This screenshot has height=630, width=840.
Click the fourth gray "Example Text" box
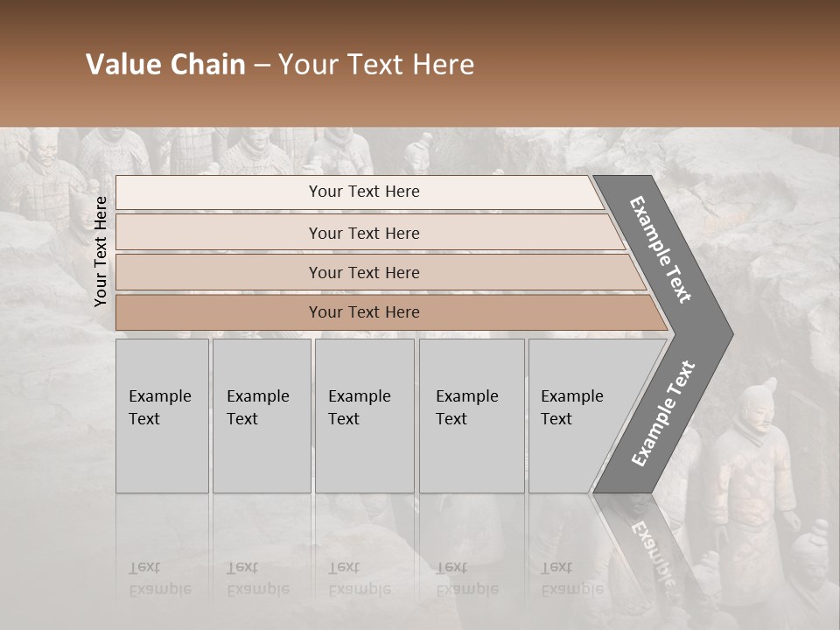(x=471, y=416)
